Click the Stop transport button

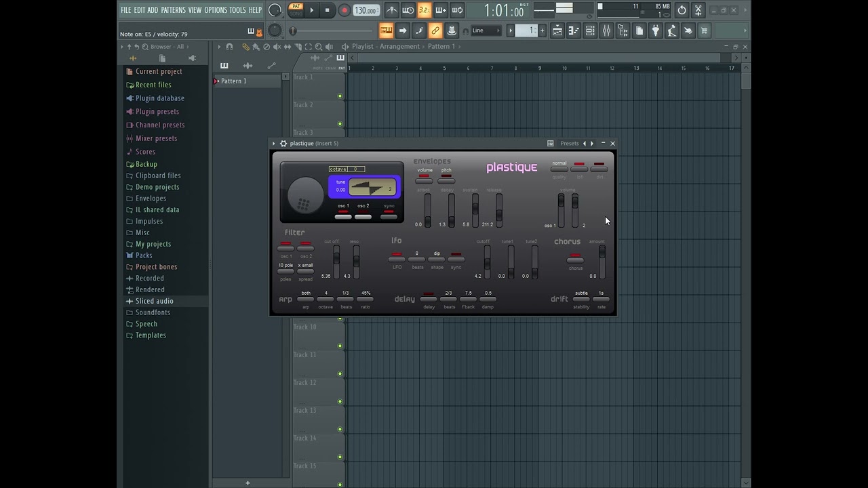[x=327, y=10]
